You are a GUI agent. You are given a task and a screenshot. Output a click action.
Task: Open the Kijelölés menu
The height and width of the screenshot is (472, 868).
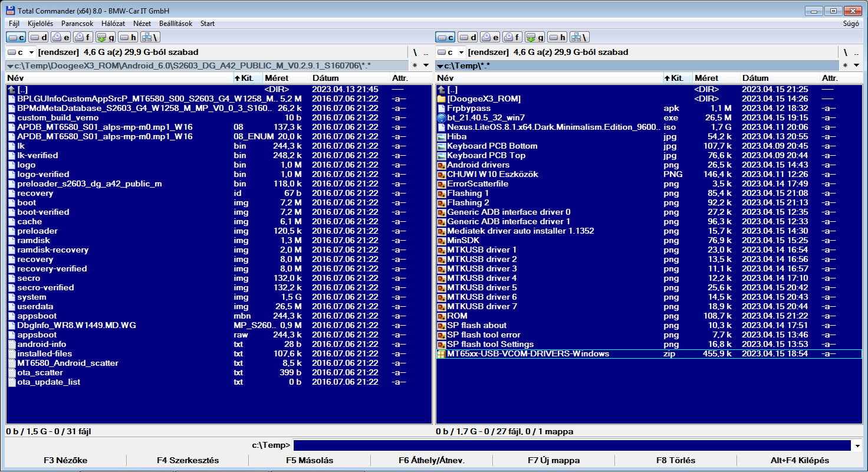[41, 24]
